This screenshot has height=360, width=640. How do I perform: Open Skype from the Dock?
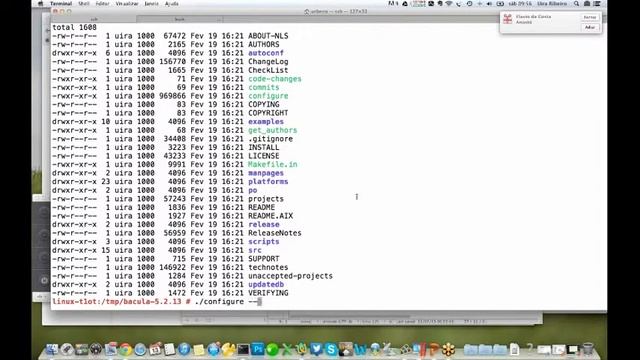pyautogui.click(x=331, y=349)
